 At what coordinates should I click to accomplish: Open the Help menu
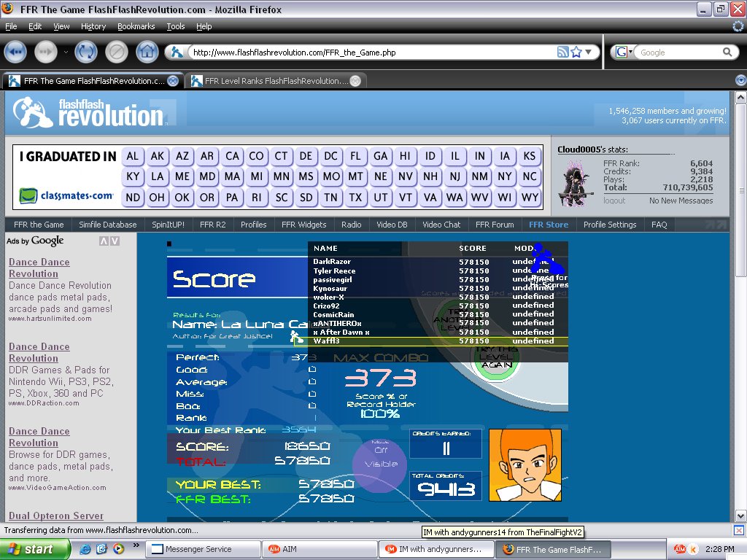tap(204, 26)
